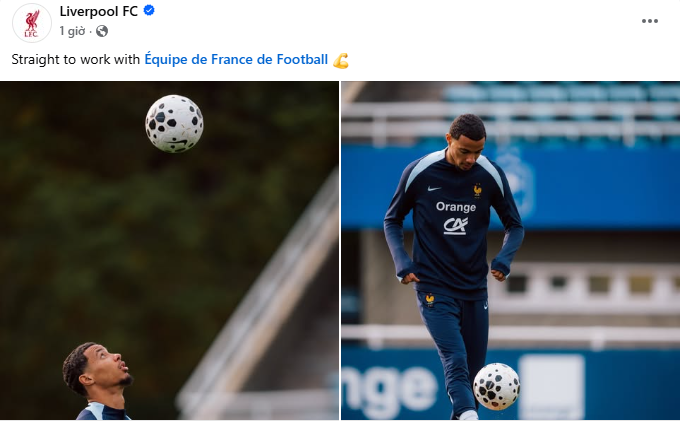This screenshot has height=422, width=680.
Task: Open the three-dot post options menu
Action: click(x=650, y=21)
